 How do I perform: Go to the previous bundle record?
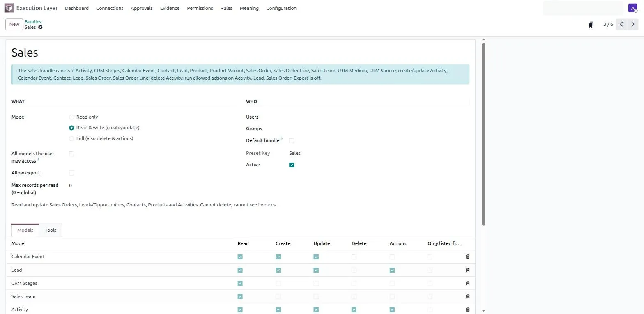pos(621,24)
